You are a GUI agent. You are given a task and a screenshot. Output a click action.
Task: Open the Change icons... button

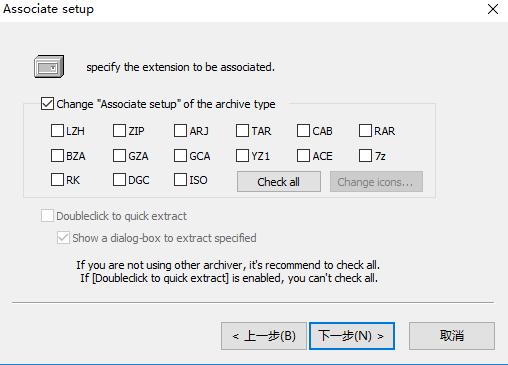click(x=376, y=182)
